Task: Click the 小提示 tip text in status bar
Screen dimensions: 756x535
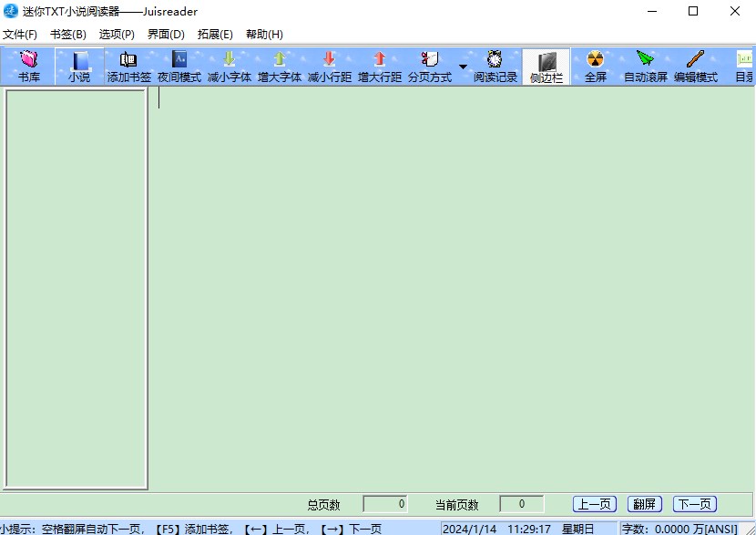Action: [190, 529]
